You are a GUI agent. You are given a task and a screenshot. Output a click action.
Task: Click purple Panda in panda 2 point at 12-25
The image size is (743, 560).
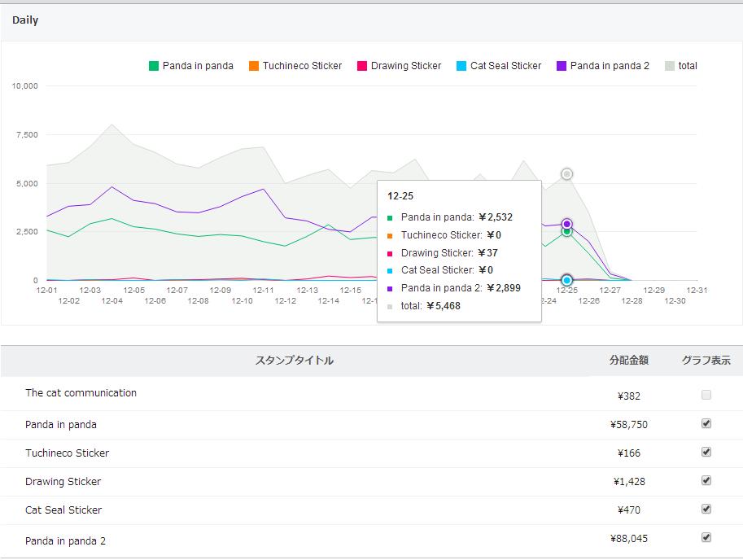pyautogui.click(x=566, y=224)
